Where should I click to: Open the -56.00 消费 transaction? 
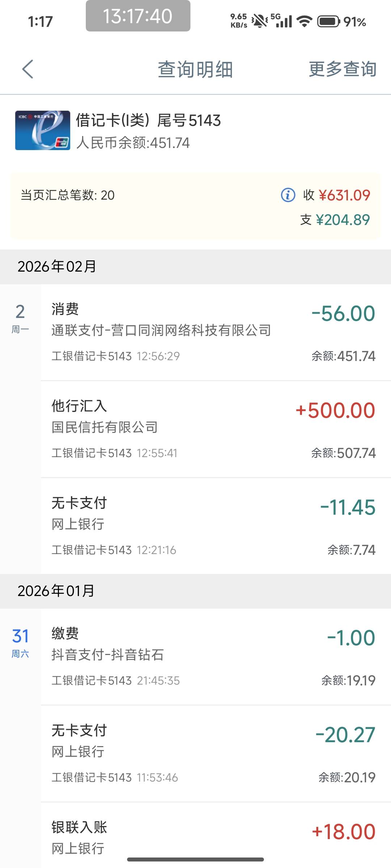coord(214,332)
